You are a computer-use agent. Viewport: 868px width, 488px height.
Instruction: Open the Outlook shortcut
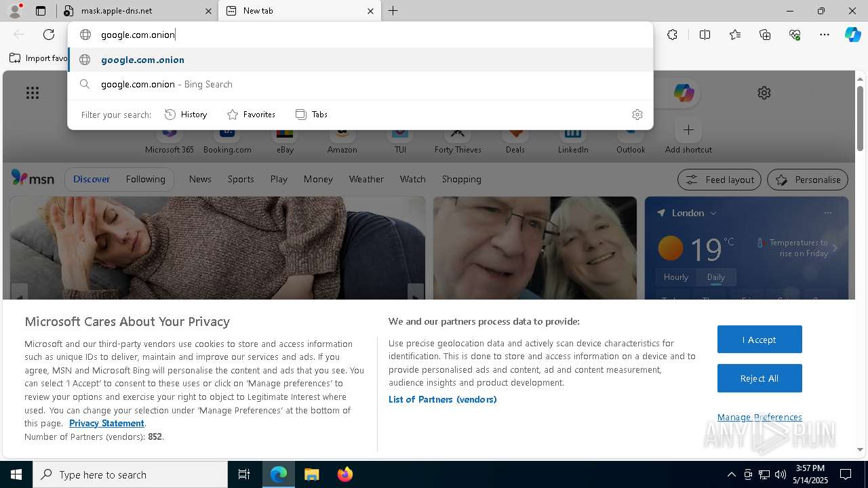(x=631, y=140)
